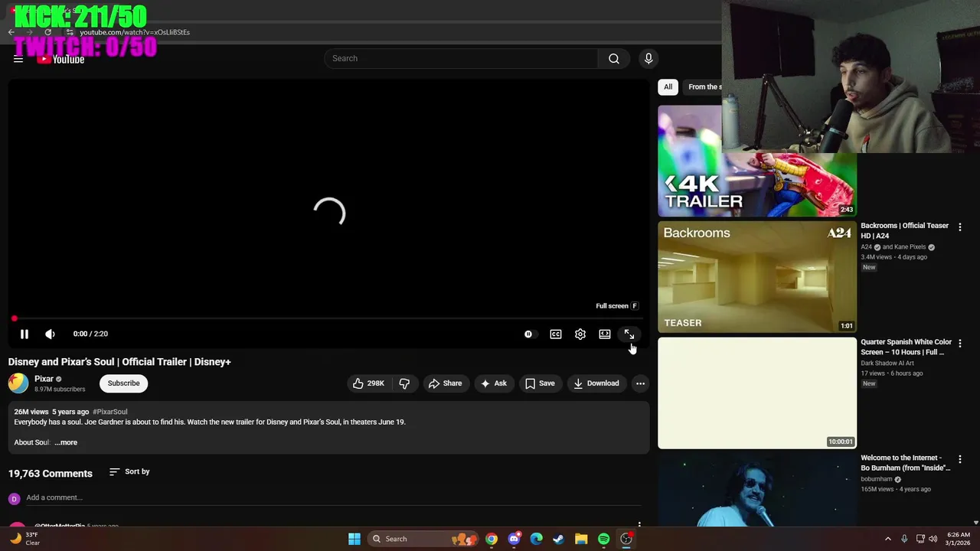Viewport: 980px width, 551px height.
Task: Enter full screen mode
Action: click(x=629, y=334)
